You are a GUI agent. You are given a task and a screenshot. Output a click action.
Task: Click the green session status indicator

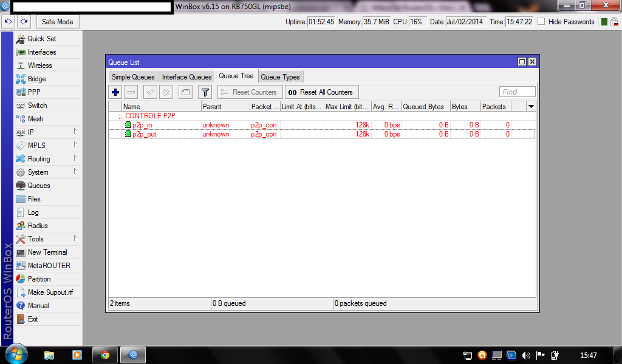point(604,22)
